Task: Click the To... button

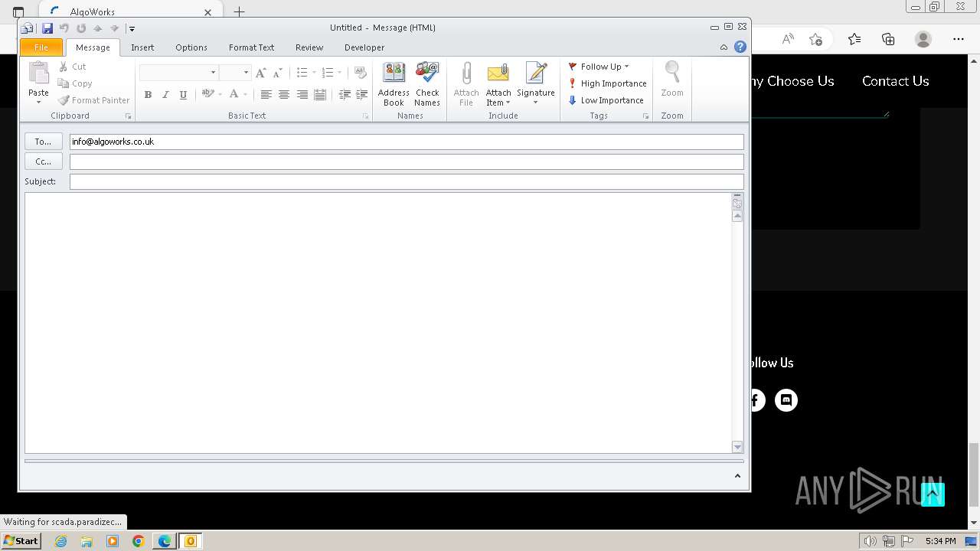Action: [x=43, y=142]
